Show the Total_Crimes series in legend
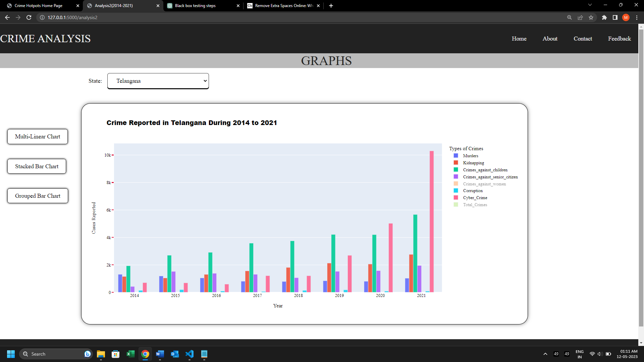The width and height of the screenshot is (644, 362). pos(475,205)
